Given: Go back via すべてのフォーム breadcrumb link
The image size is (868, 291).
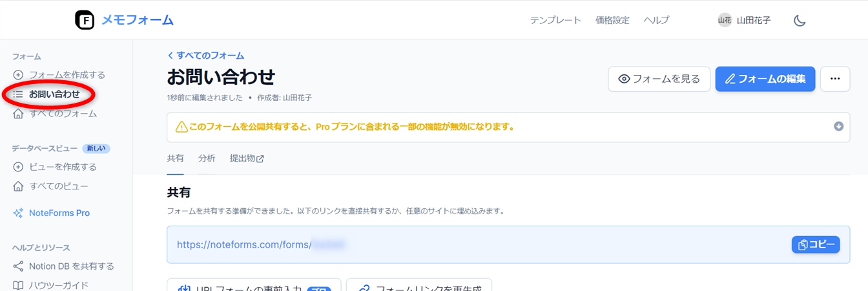Looking at the screenshot, I should (x=205, y=56).
